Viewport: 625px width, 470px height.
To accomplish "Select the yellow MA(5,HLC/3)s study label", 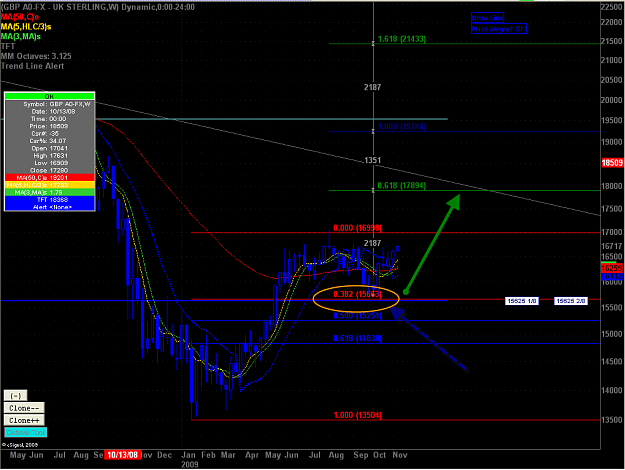I will [26, 27].
